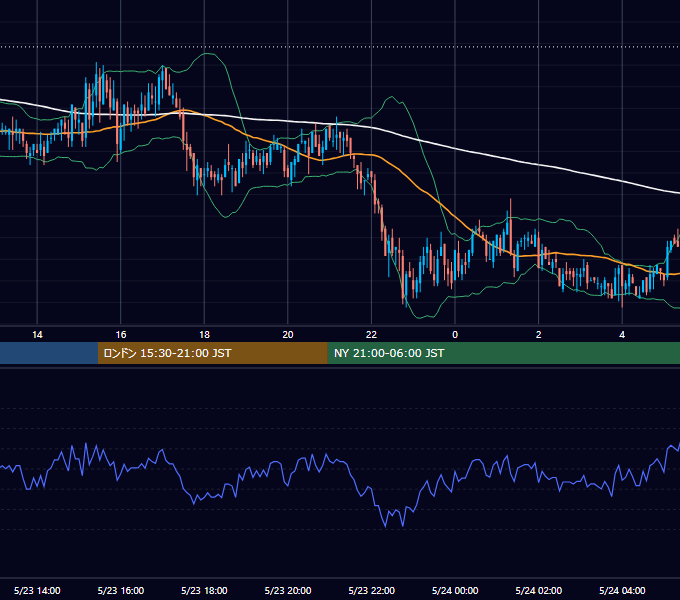
Task: Click the hour label 22 on price chart axis
Action: pos(371,335)
